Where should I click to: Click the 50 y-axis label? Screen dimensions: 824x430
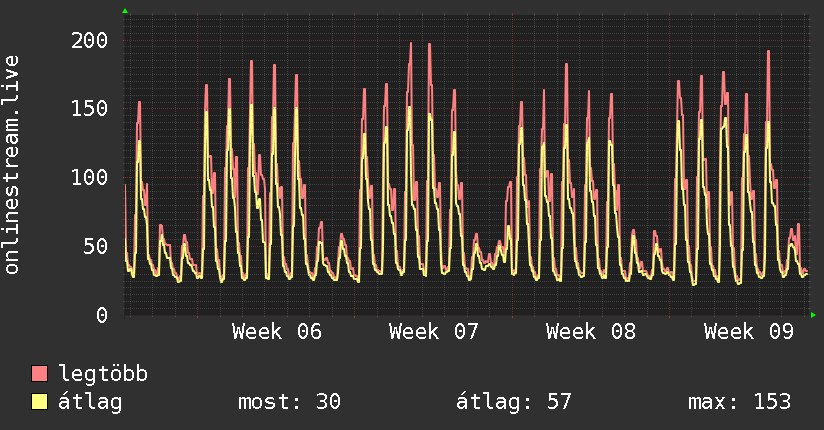(x=96, y=246)
